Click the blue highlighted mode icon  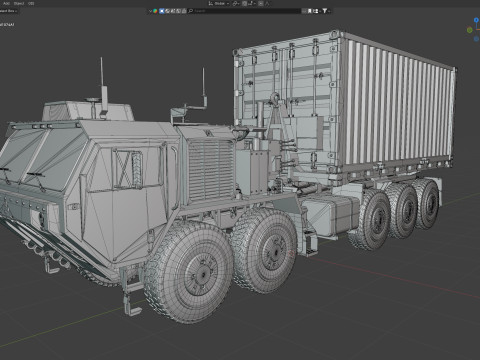(162, 11)
